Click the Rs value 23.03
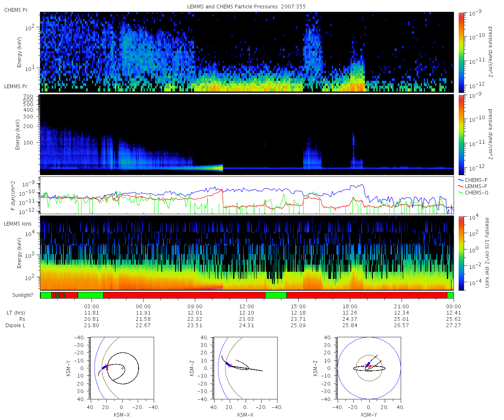 pos(247,319)
